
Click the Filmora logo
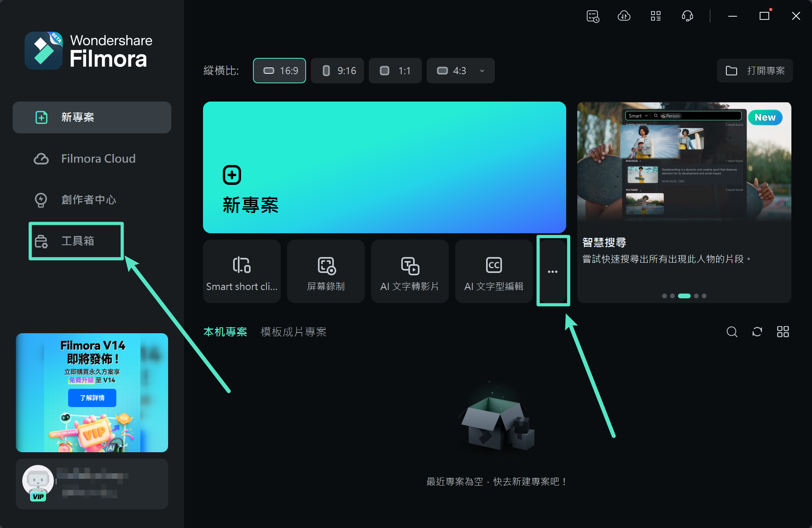[x=44, y=51]
